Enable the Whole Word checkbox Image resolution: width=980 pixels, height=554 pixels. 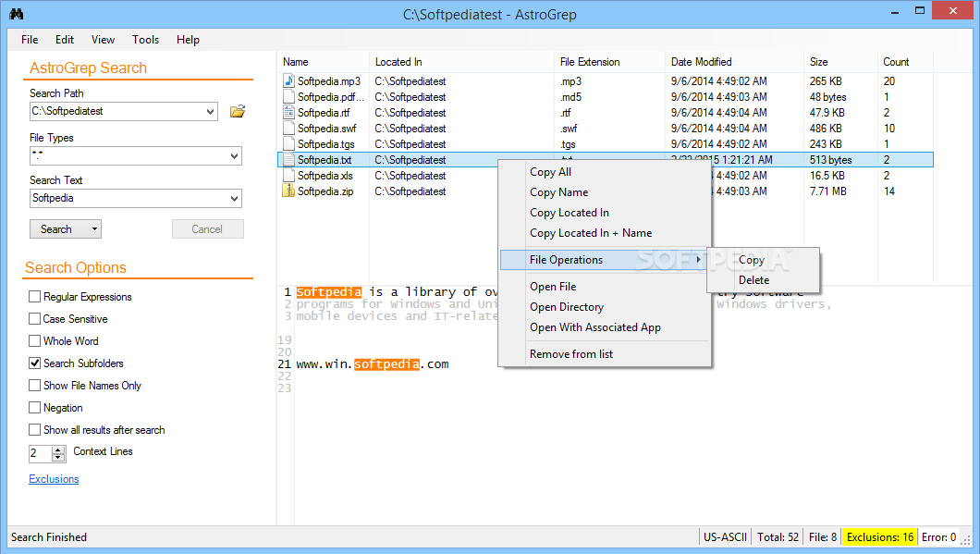pos(35,340)
